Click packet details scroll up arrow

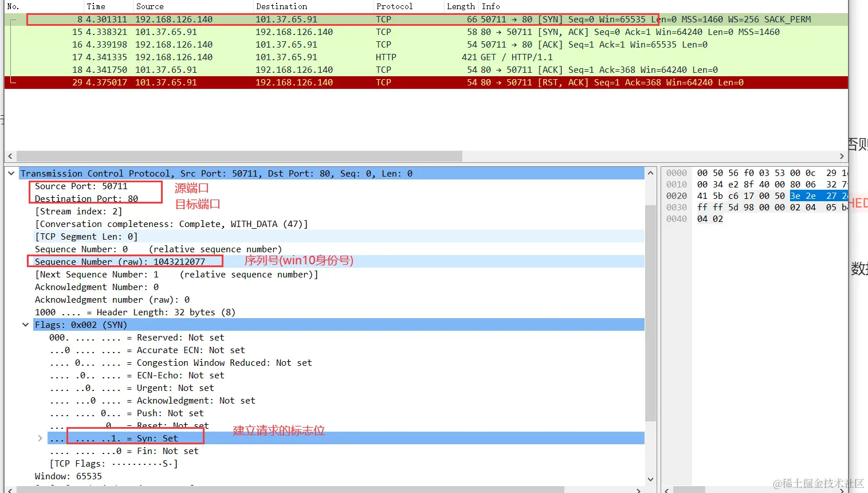[x=650, y=173]
